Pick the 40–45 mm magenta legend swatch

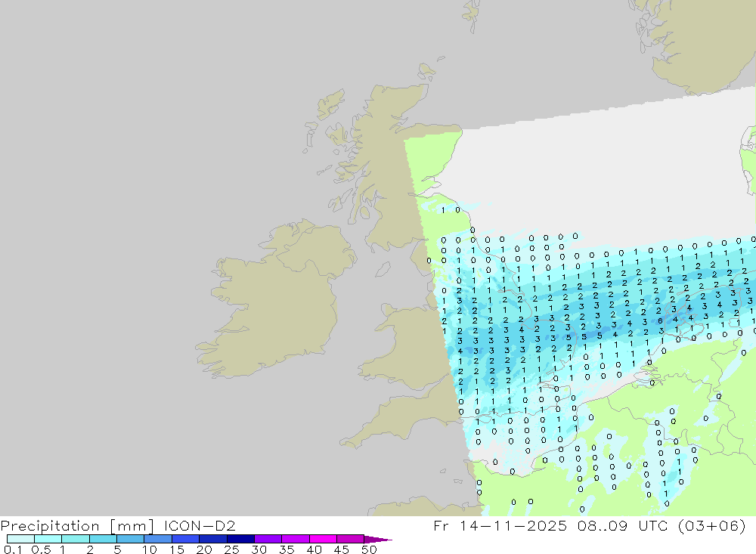[323, 539]
